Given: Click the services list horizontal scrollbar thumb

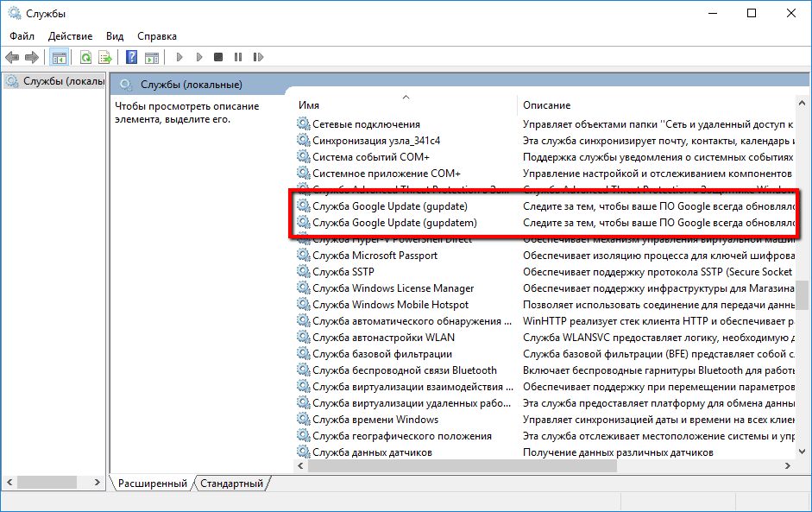Looking at the screenshot, I should [x=463, y=466].
